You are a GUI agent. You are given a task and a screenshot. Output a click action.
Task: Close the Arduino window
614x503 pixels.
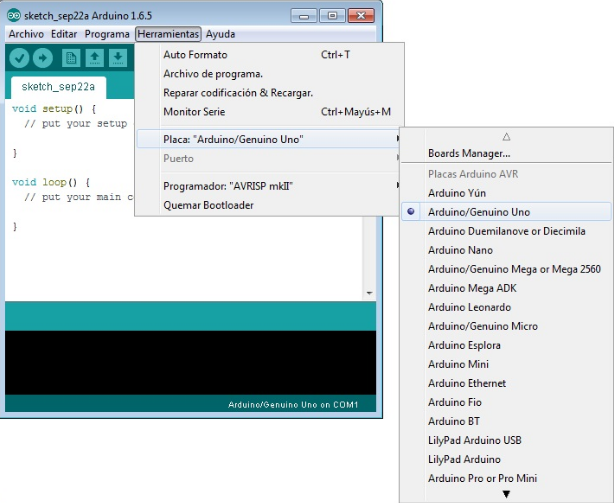pyautogui.click(x=361, y=16)
